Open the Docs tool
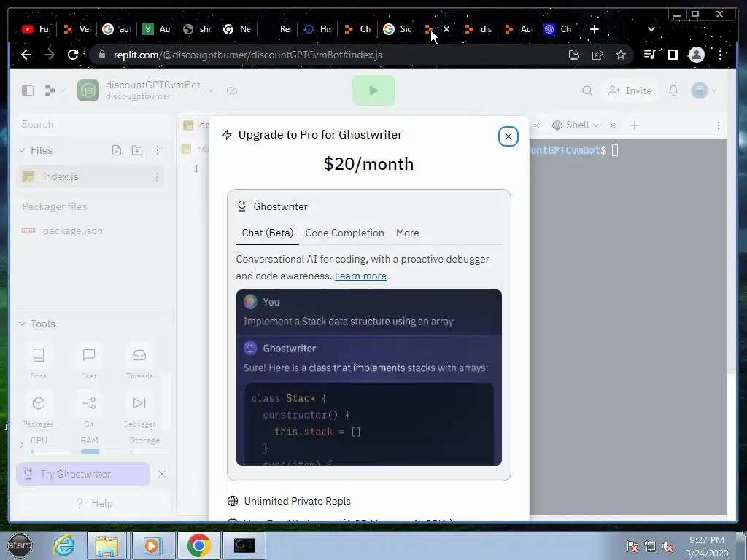Screen dimensions: 747x560 tap(39, 362)
